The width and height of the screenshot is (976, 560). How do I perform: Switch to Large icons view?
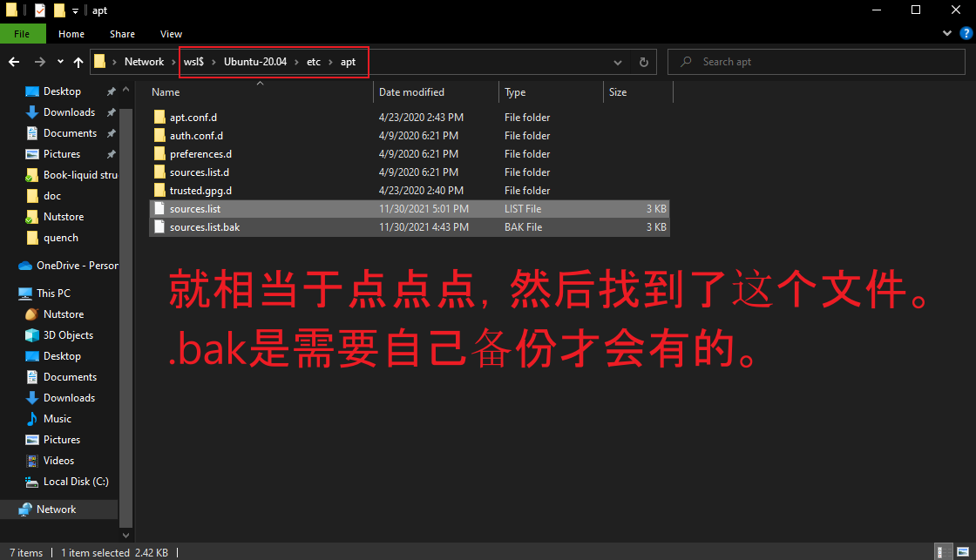tap(963, 552)
